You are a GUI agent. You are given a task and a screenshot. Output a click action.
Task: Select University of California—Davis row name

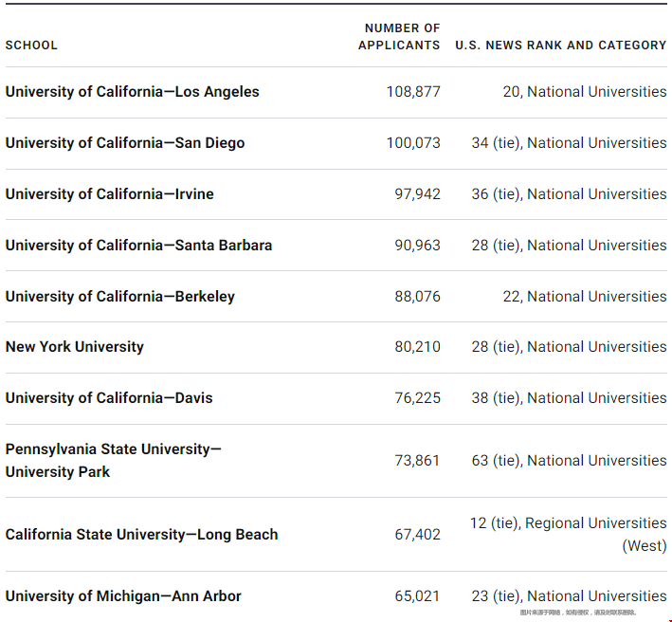point(108,398)
